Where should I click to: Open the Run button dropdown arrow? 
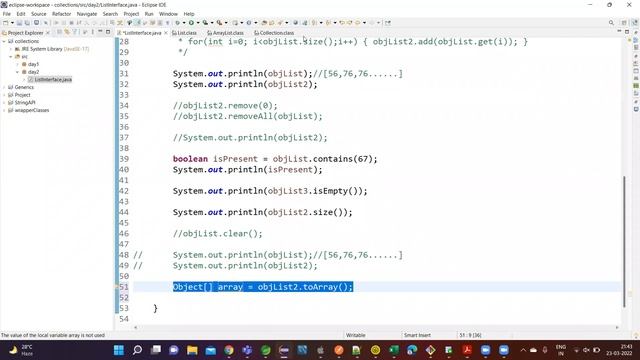[x=198, y=23]
